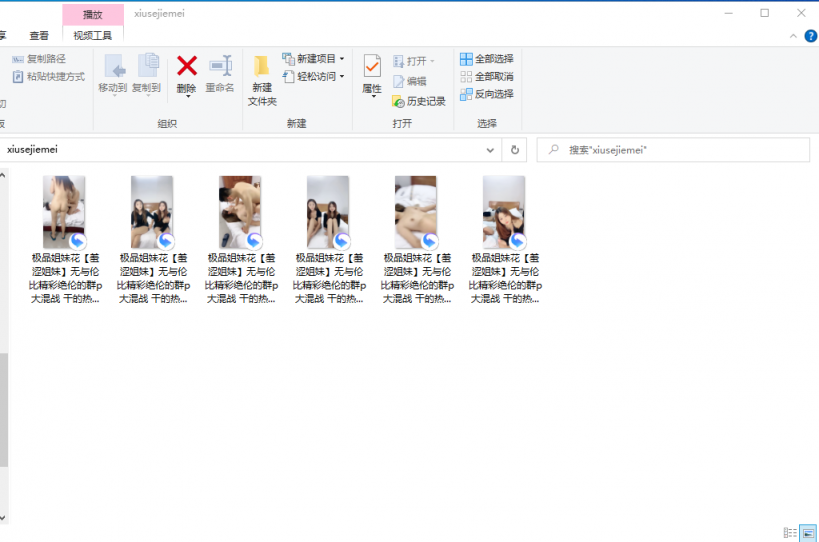
Task: Click the blue Help question mark icon
Action: (810, 36)
